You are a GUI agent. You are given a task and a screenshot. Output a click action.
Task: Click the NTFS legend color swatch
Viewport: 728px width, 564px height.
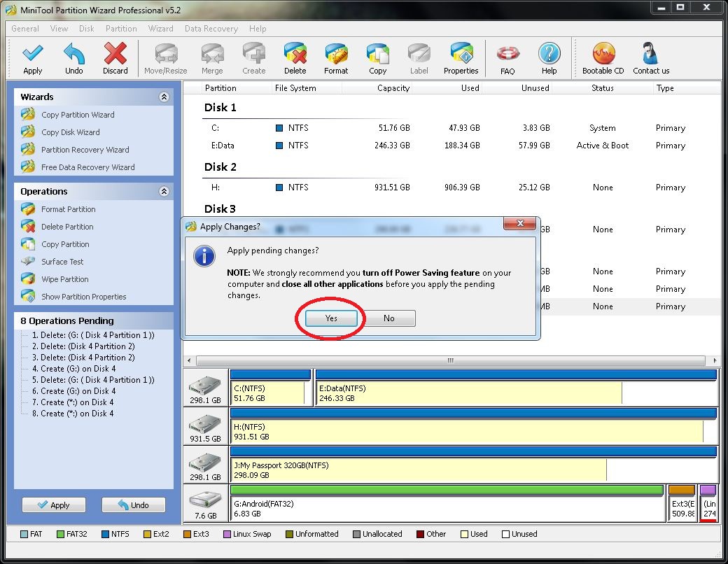[x=105, y=535]
